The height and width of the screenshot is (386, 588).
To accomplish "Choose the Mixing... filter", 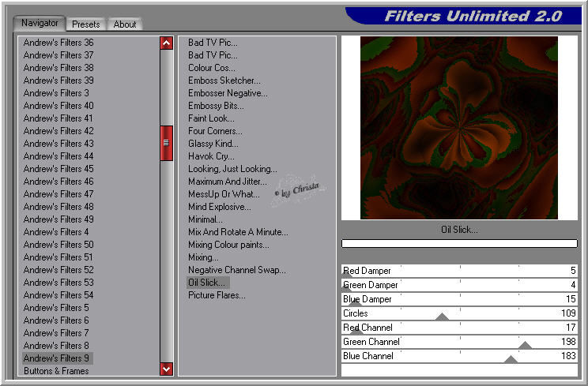I will tap(203, 257).
